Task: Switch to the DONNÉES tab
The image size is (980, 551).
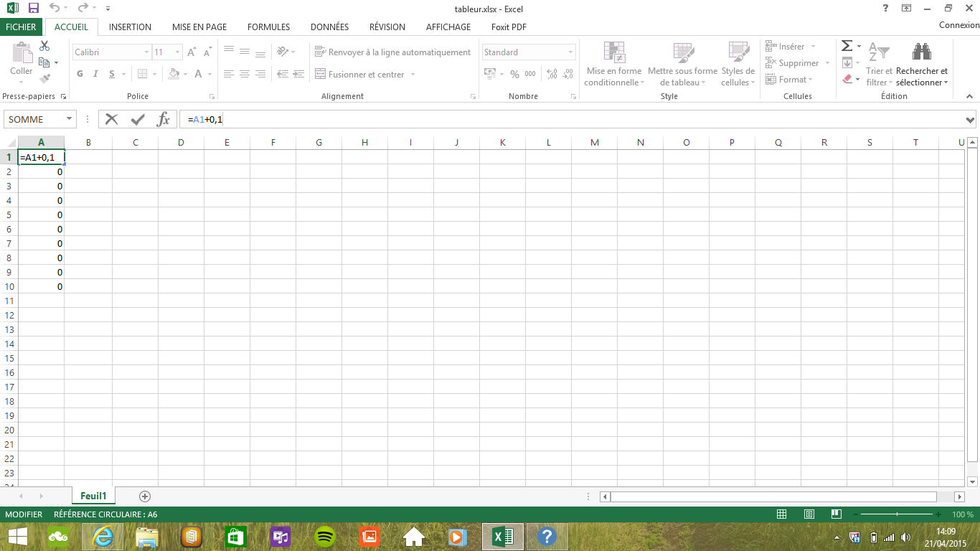Action: pyautogui.click(x=329, y=27)
